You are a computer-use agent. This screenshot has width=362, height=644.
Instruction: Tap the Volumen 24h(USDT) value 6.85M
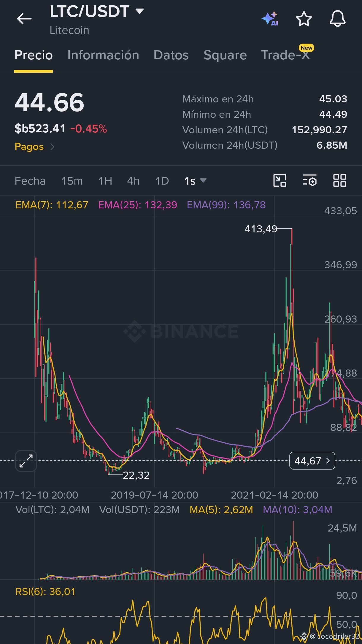pyautogui.click(x=332, y=145)
